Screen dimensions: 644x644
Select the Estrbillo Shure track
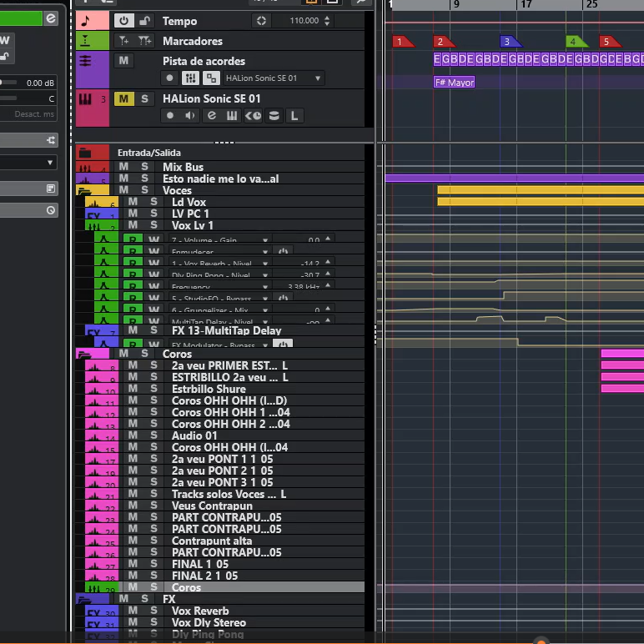point(209,389)
